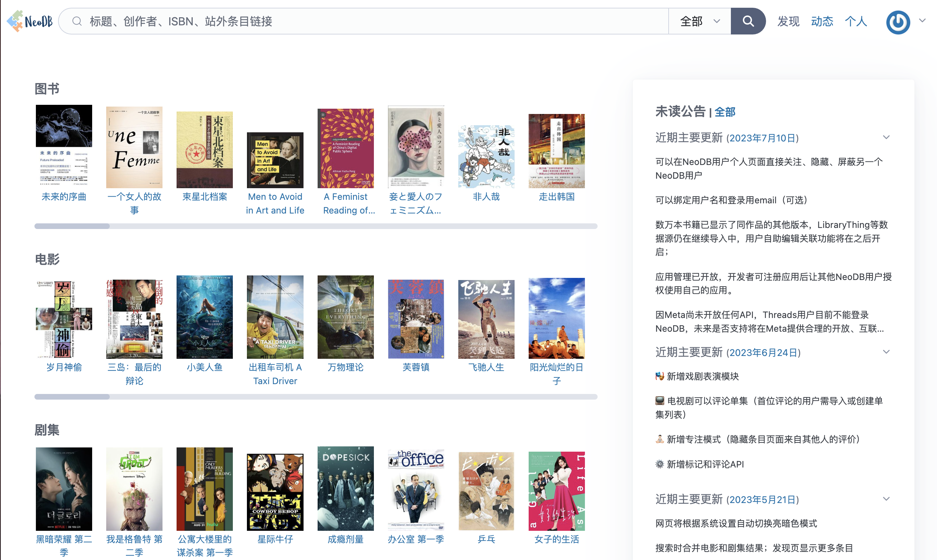Screen dimensions: 937x560
Task: Open 我是格鲁特 第二季 poster
Action: [x=134, y=489]
